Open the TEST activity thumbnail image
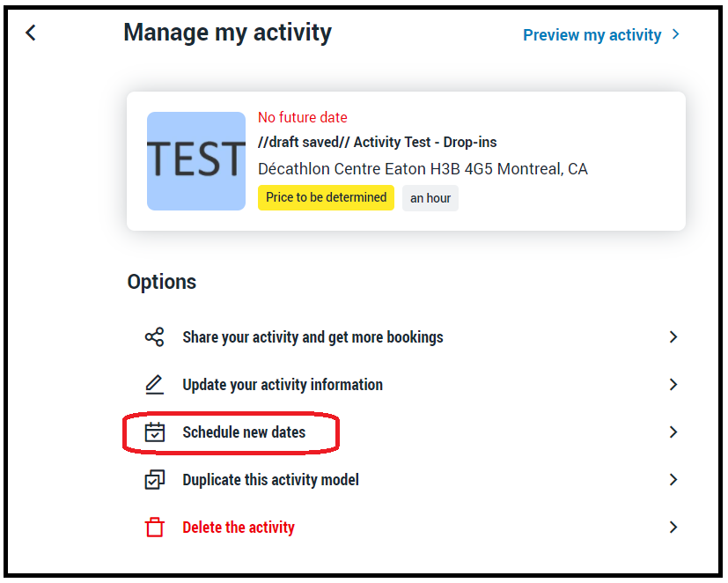Image resolution: width=728 pixels, height=583 pixels. 195,161
